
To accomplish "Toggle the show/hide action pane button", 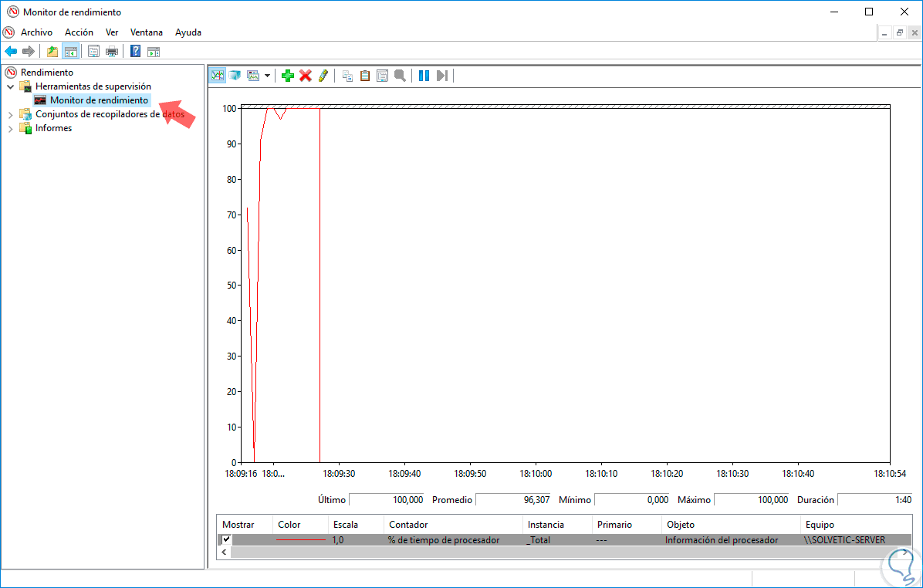I will (154, 52).
